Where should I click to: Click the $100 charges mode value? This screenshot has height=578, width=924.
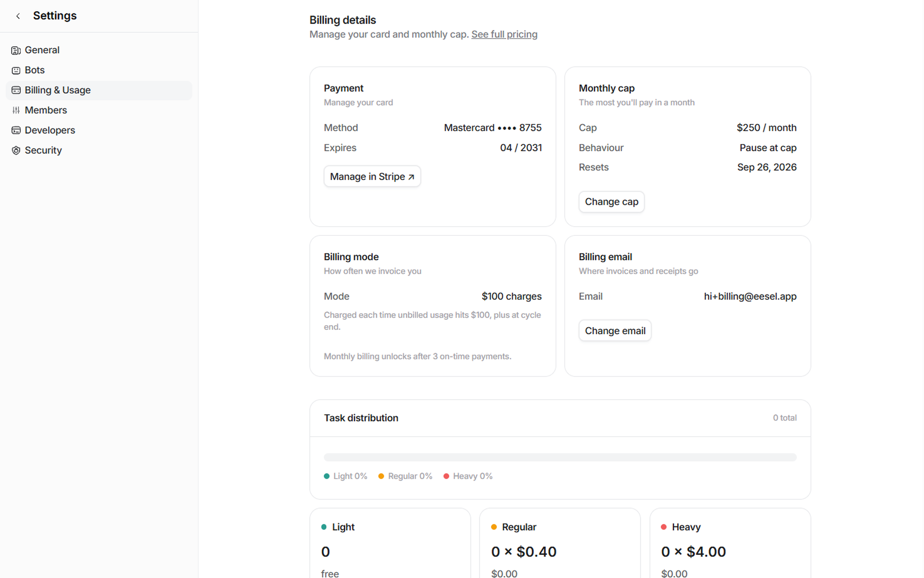(x=511, y=296)
